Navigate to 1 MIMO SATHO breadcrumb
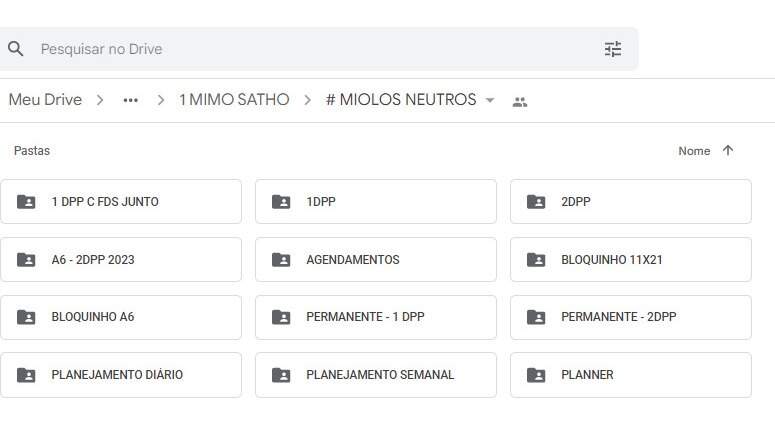 234,100
